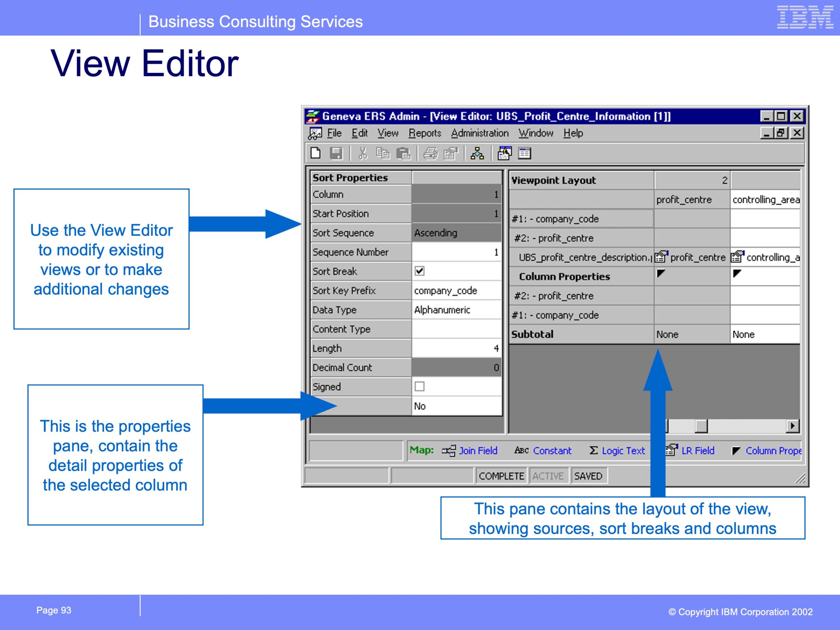The image size is (840, 630).
Task: Expand Column Properties under controlling_area column
Action: tap(737, 274)
